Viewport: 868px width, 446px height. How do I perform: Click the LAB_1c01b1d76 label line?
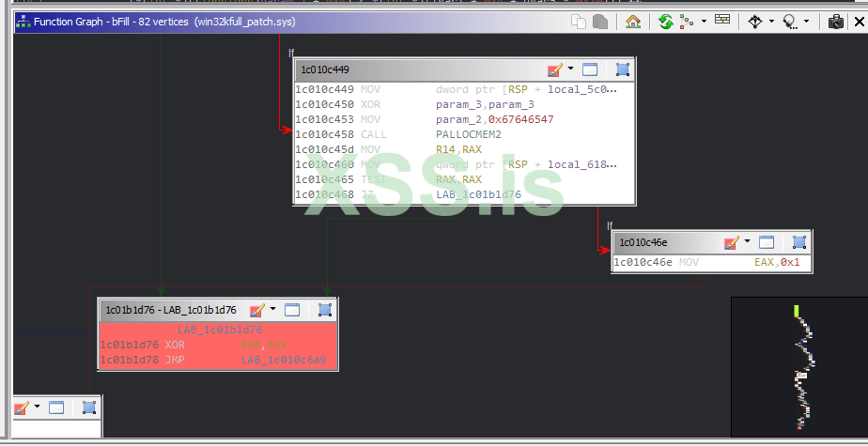tap(220, 331)
